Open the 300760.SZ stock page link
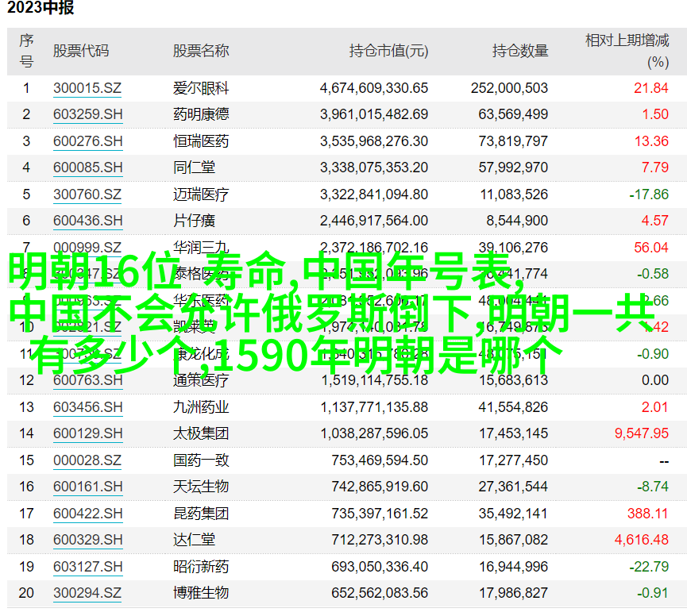This screenshot has width=687, height=616. 87,194
